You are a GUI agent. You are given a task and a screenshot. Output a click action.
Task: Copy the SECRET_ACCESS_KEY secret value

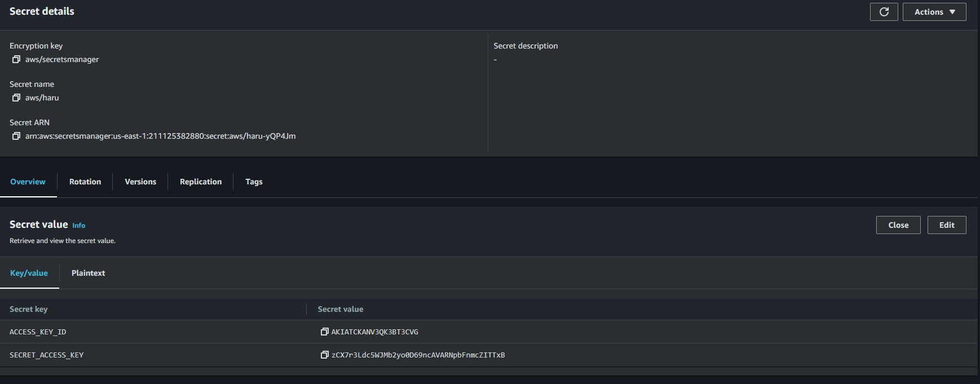324,355
